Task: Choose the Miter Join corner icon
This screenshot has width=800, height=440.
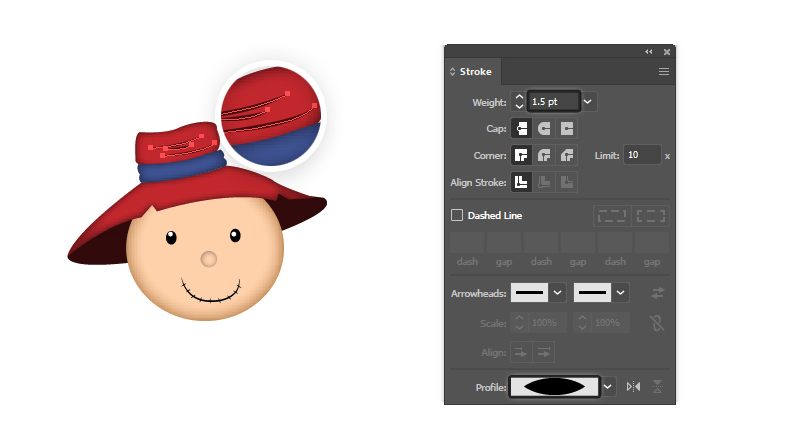Action: 521,155
